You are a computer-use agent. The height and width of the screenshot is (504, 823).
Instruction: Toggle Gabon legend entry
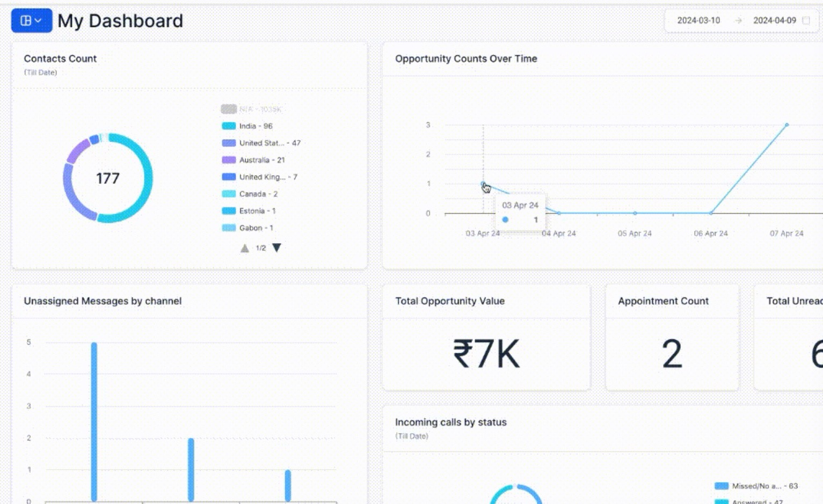click(x=247, y=228)
